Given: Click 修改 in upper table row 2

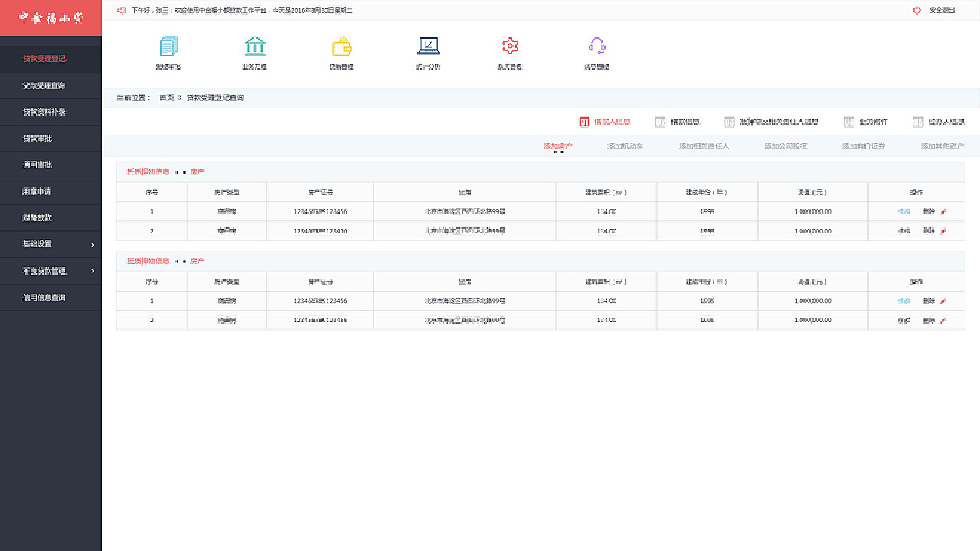Looking at the screenshot, I should (x=904, y=231).
